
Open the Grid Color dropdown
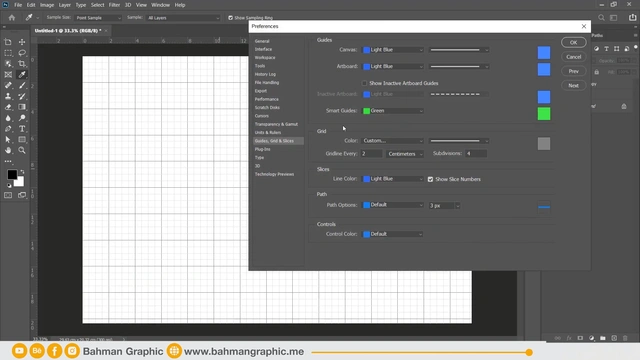coord(392,141)
